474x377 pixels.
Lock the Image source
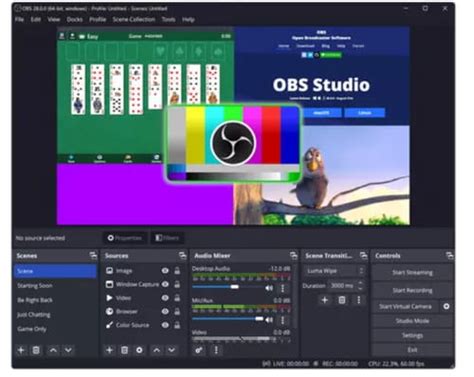tap(177, 271)
